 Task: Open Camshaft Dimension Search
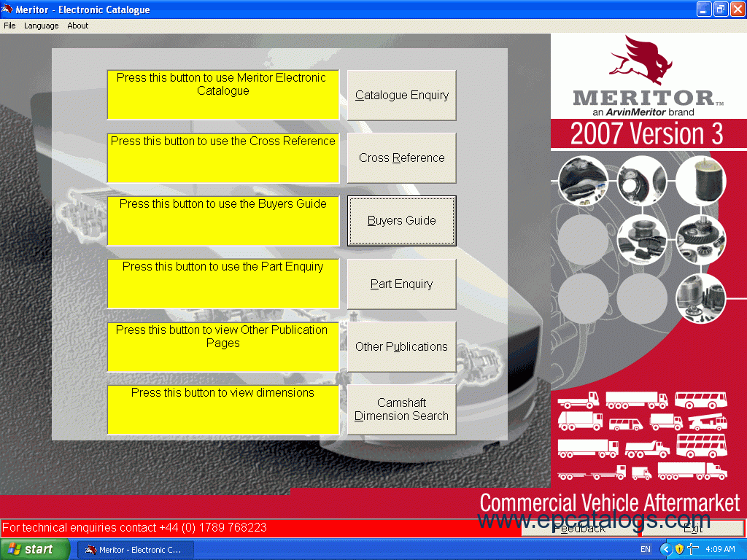point(402,410)
